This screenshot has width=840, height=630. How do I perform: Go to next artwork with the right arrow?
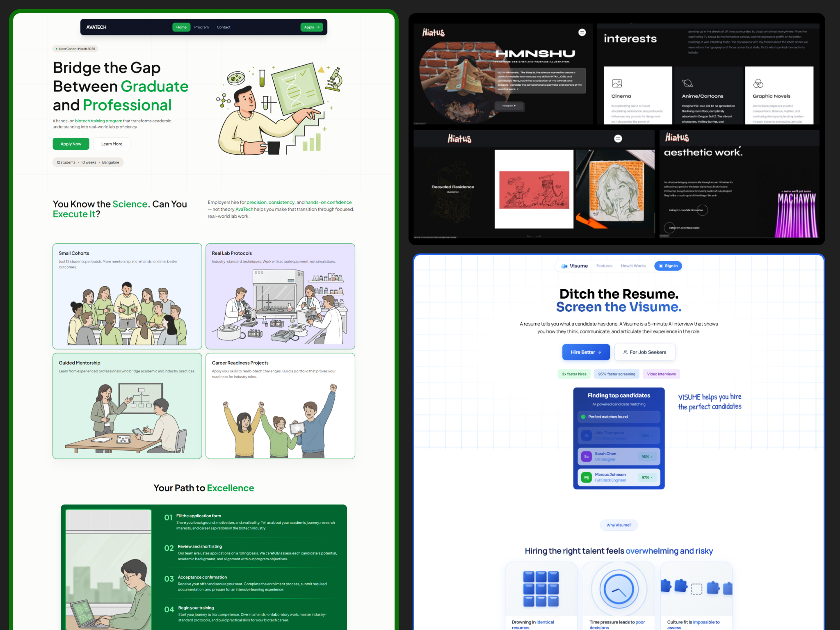point(539,236)
